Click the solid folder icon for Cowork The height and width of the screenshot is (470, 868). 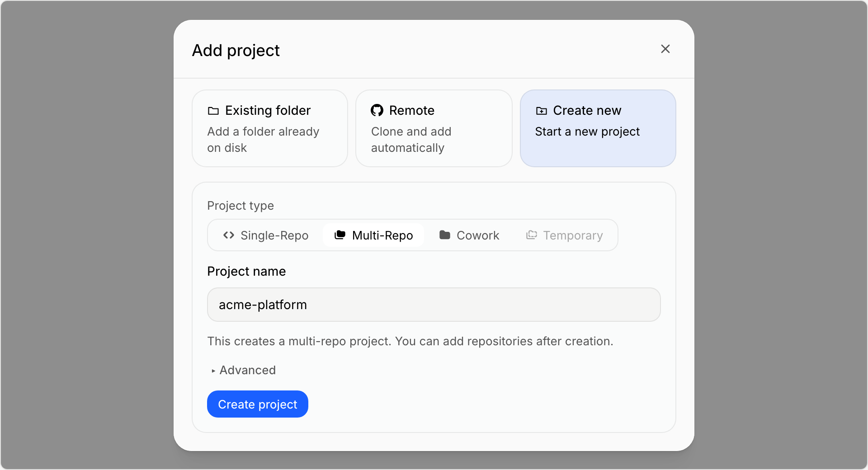[445, 235]
